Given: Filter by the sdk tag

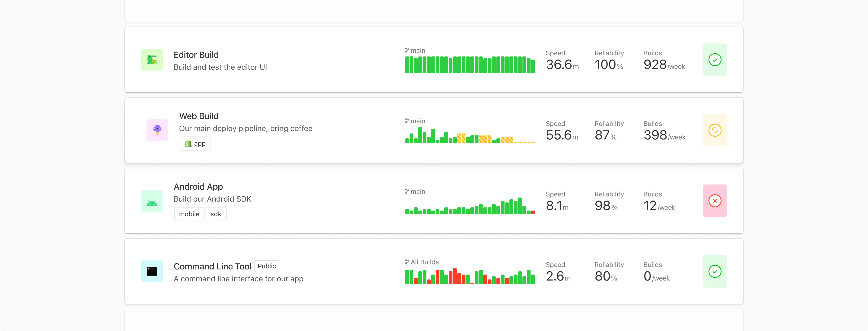Looking at the screenshot, I should click(x=216, y=214).
